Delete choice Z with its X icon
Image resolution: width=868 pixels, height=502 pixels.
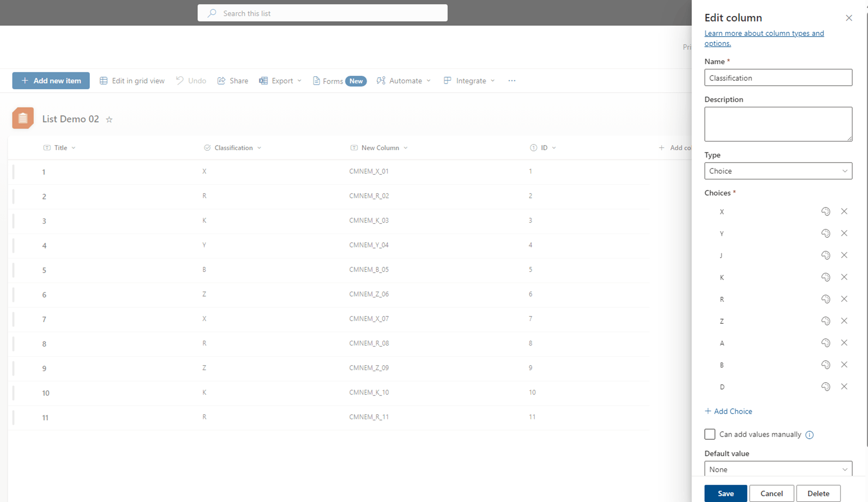pyautogui.click(x=844, y=321)
